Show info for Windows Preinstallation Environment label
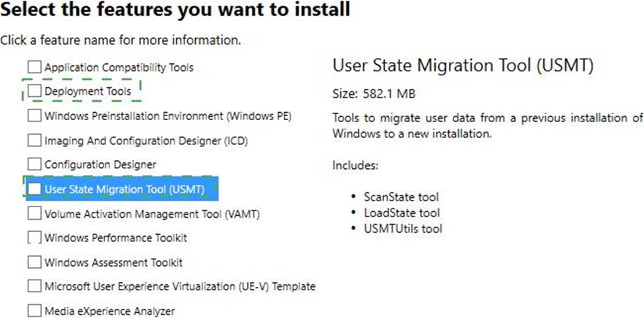 168,116
